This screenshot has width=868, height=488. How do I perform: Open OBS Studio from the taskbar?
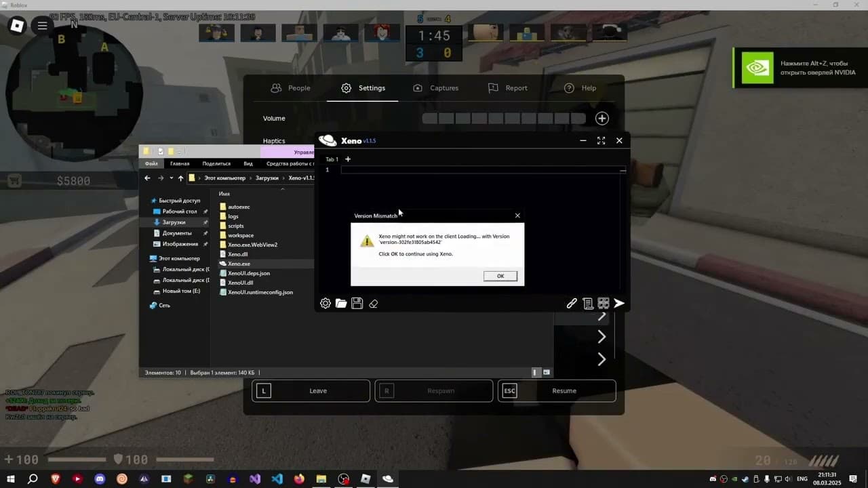pyautogui.click(x=344, y=479)
